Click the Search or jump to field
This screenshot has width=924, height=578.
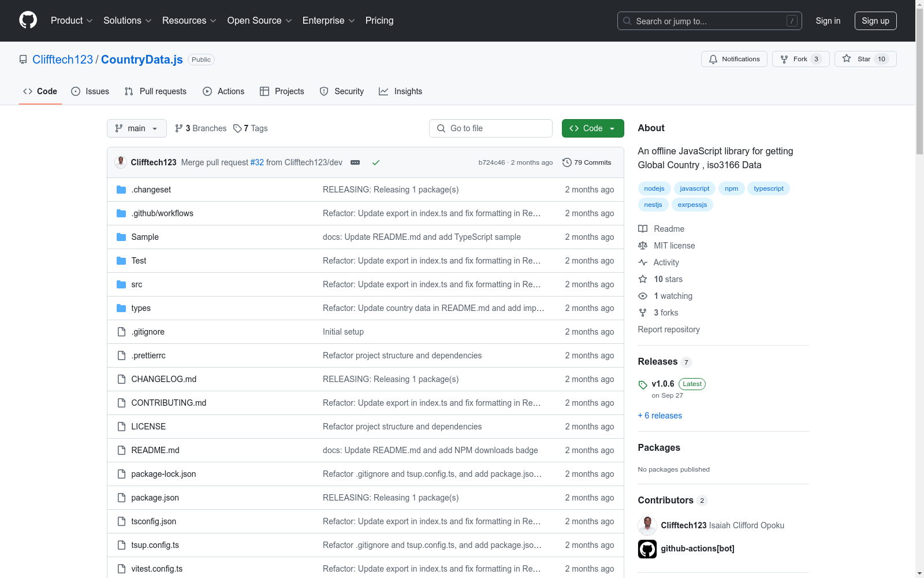pos(710,21)
